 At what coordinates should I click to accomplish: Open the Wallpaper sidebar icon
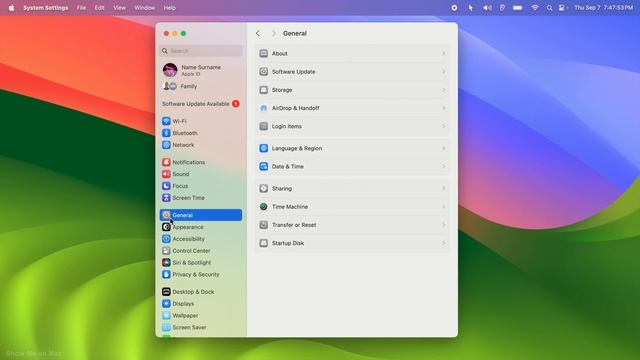click(x=166, y=316)
